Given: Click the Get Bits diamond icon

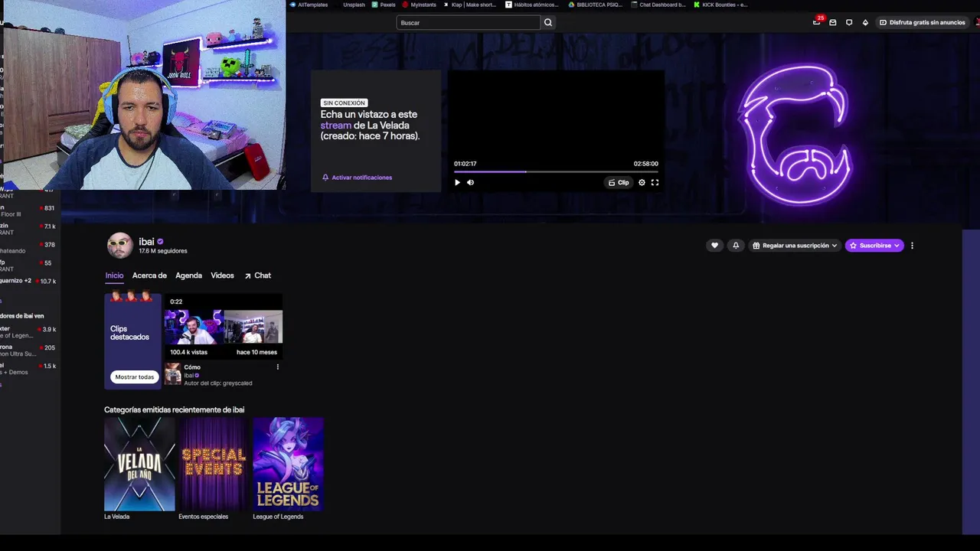Looking at the screenshot, I should 865,22.
